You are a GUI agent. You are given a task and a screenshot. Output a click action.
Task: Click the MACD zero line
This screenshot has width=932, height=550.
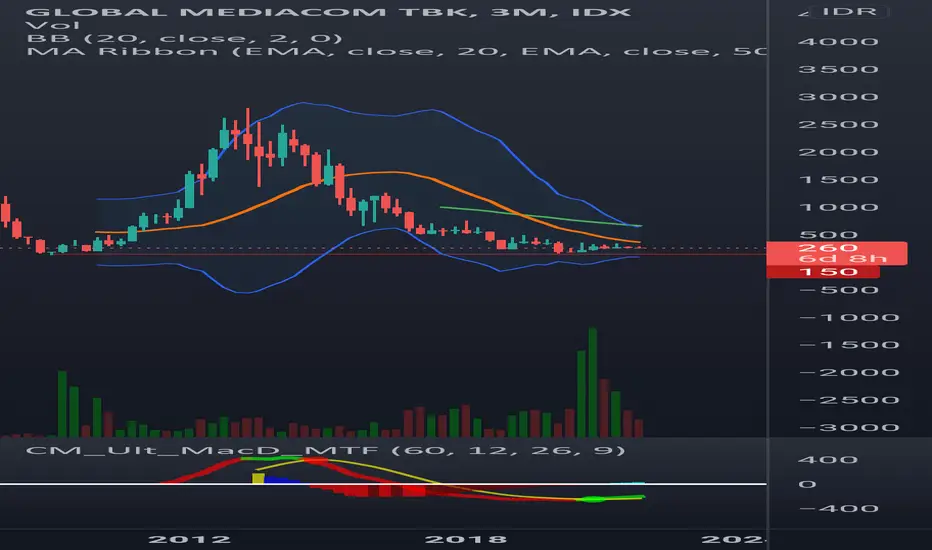coord(383,484)
